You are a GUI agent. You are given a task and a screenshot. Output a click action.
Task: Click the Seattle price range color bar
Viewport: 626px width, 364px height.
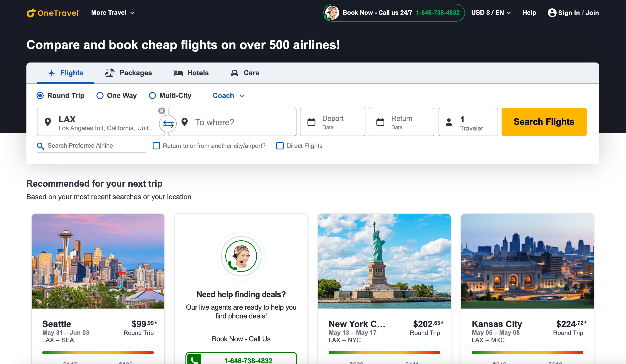click(98, 352)
